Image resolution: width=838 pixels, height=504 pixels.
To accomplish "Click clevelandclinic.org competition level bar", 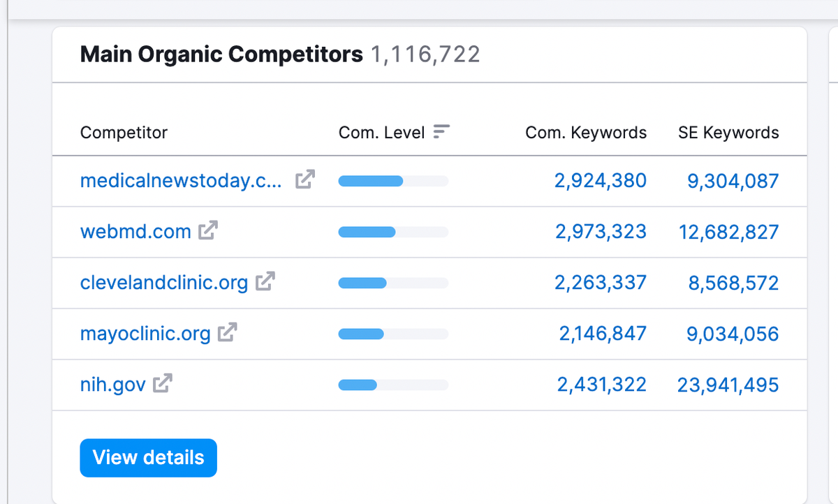I will point(393,283).
